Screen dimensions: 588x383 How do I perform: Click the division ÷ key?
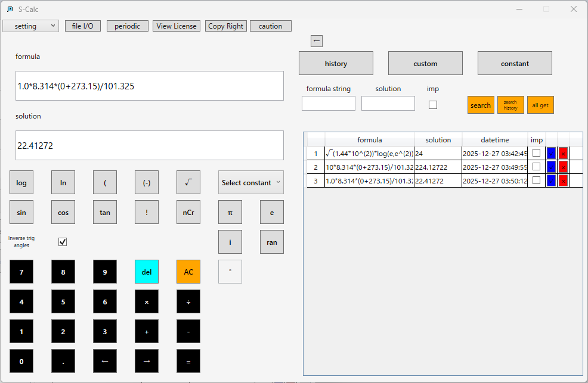pyautogui.click(x=188, y=301)
